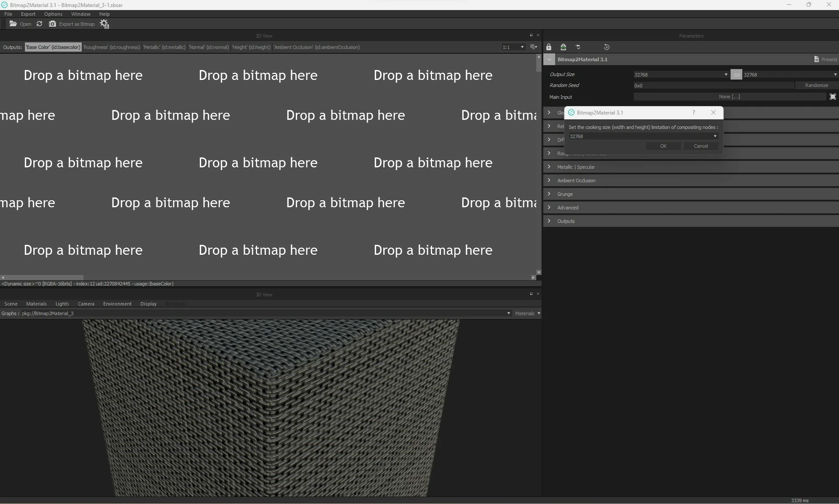Switch to the 'Height' output tab
839x504 pixels.
[251, 47]
